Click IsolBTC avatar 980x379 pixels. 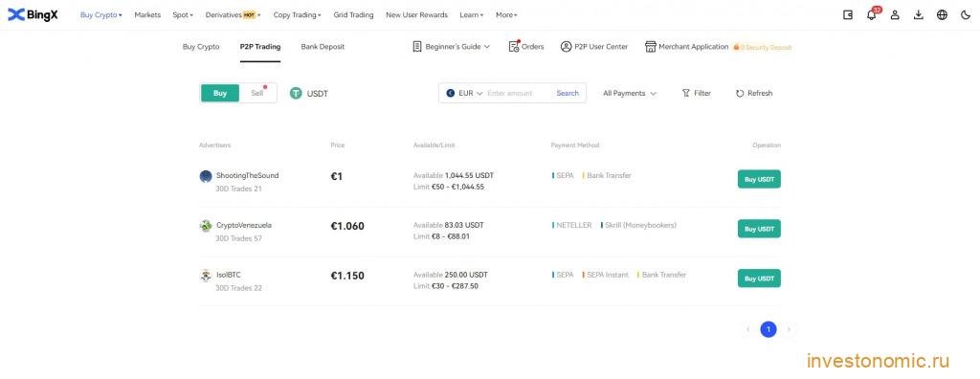click(x=206, y=276)
